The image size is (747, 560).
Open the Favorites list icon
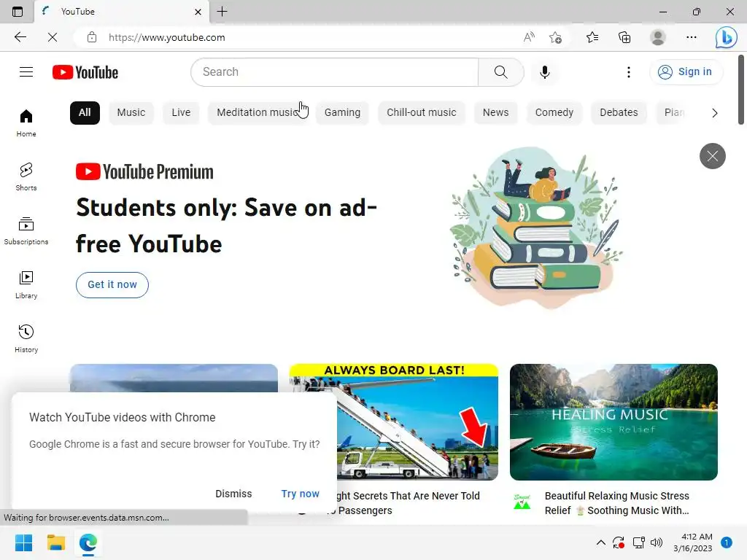pos(592,37)
